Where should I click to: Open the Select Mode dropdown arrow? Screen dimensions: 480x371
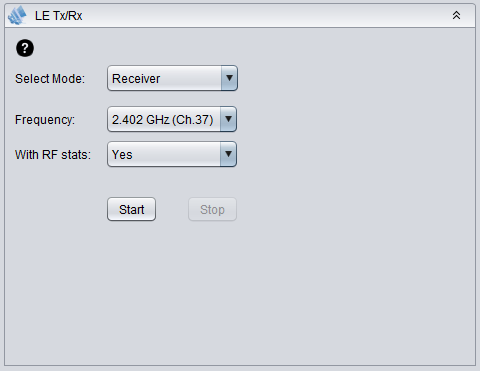click(x=229, y=78)
